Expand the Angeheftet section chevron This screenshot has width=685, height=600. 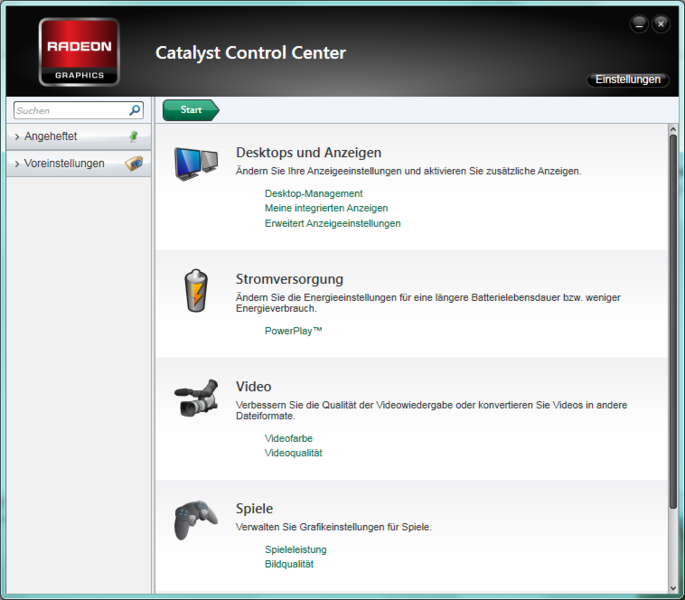17,137
